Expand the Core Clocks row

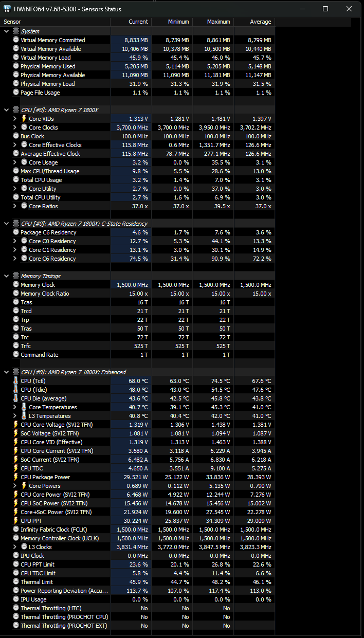15,127
